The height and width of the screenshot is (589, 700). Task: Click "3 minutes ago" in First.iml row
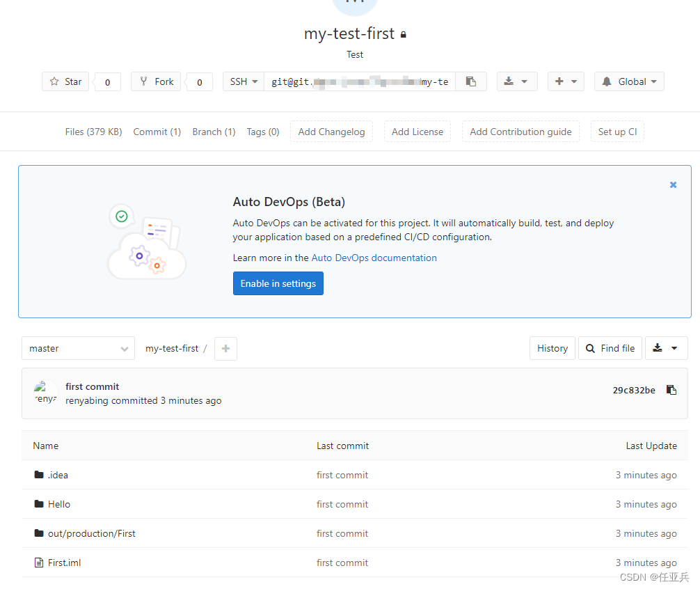(x=646, y=563)
